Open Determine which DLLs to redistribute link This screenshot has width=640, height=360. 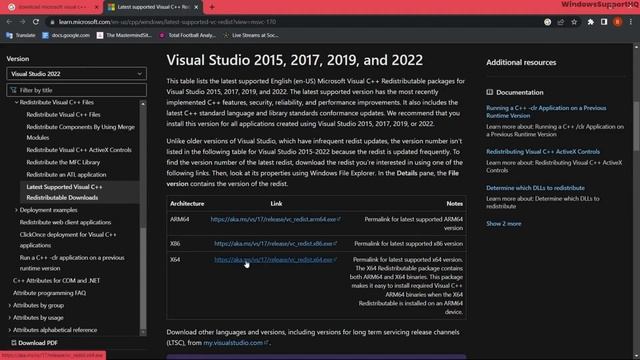click(535, 188)
